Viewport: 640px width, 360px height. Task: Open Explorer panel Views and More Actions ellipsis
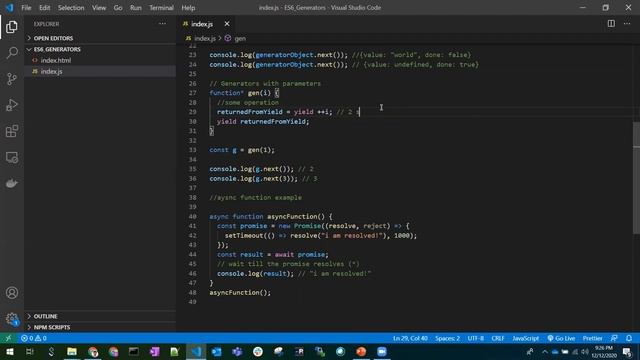[x=162, y=24]
